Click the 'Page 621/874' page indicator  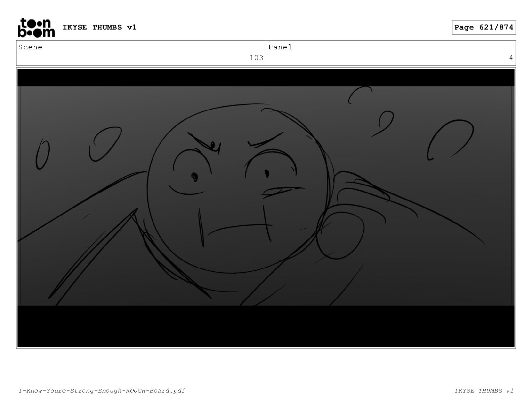[x=484, y=28]
